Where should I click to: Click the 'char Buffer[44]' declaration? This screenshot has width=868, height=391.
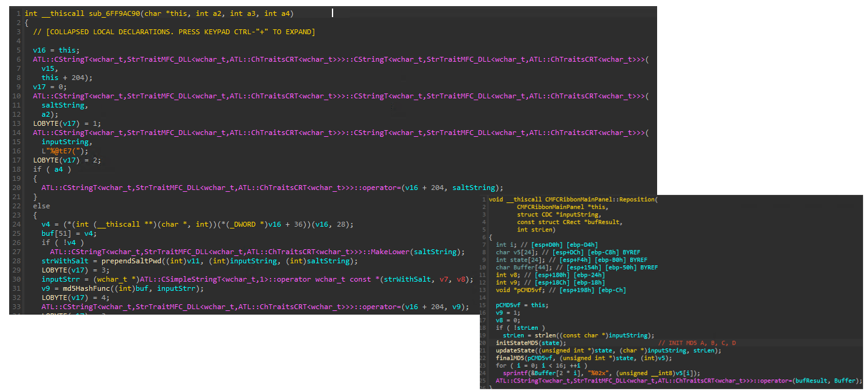[x=525, y=267]
